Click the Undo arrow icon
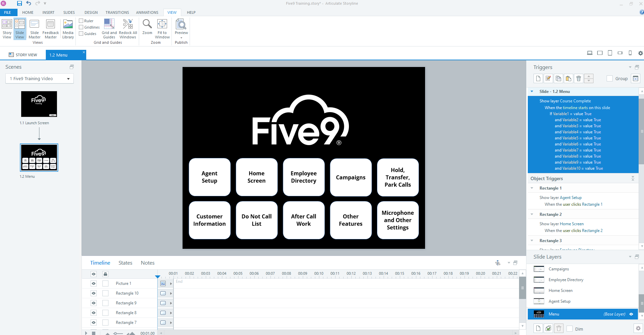The width and height of the screenshot is (644, 335). [29, 3]
